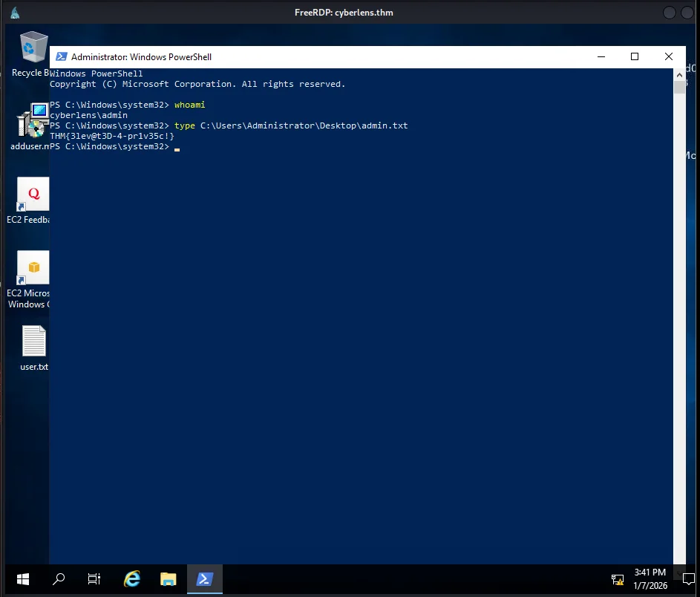
Task: Open the Action Center notifications icon
Action: tap(687, 579)
